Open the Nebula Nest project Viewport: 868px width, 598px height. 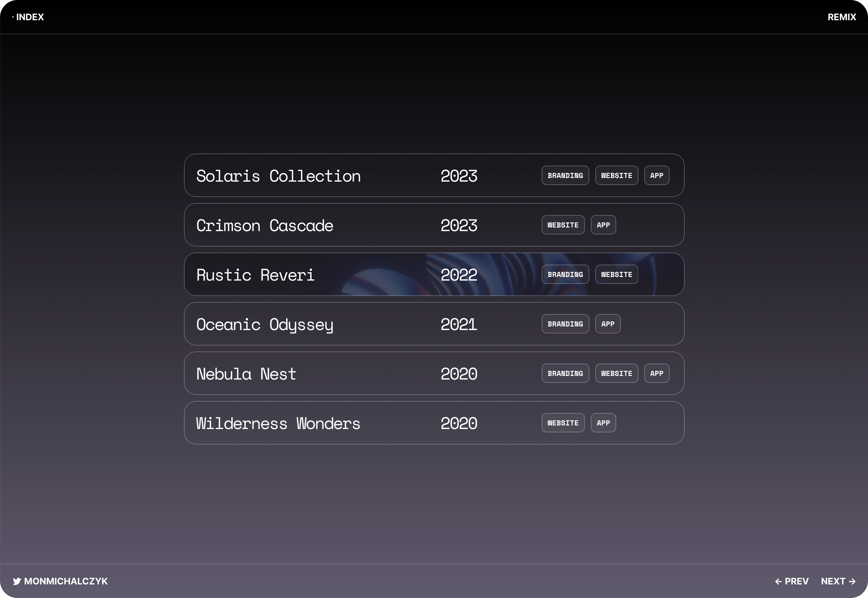click(x=434, y=373)
